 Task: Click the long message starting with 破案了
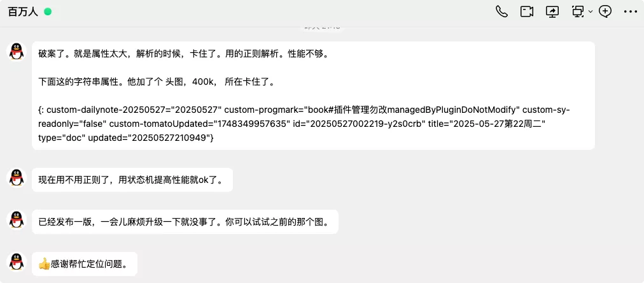[183, 54]
